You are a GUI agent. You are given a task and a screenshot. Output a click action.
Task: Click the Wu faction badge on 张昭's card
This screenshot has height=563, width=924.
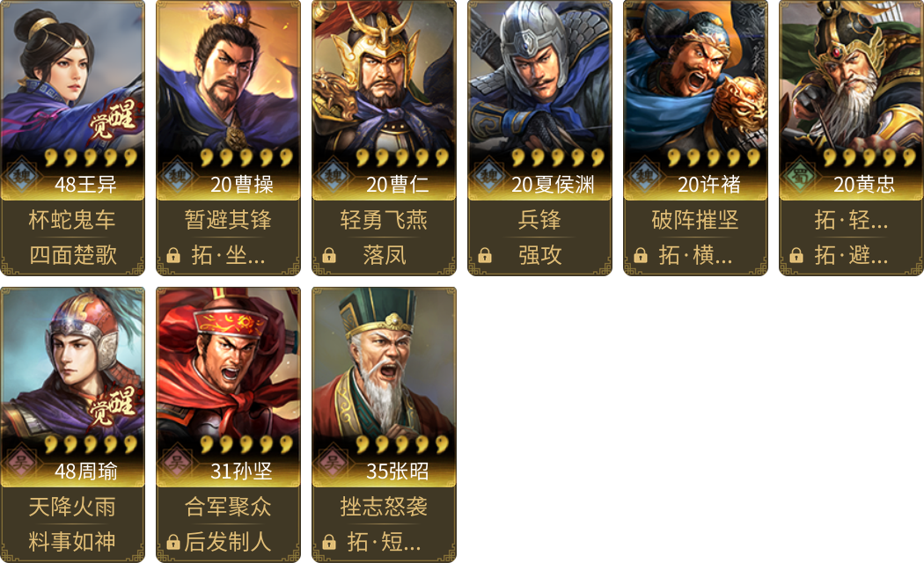coord(333,461)
